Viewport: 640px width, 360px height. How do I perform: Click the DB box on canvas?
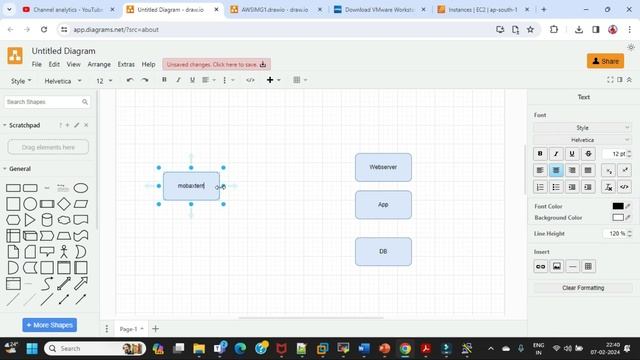[x=383, y=251]
